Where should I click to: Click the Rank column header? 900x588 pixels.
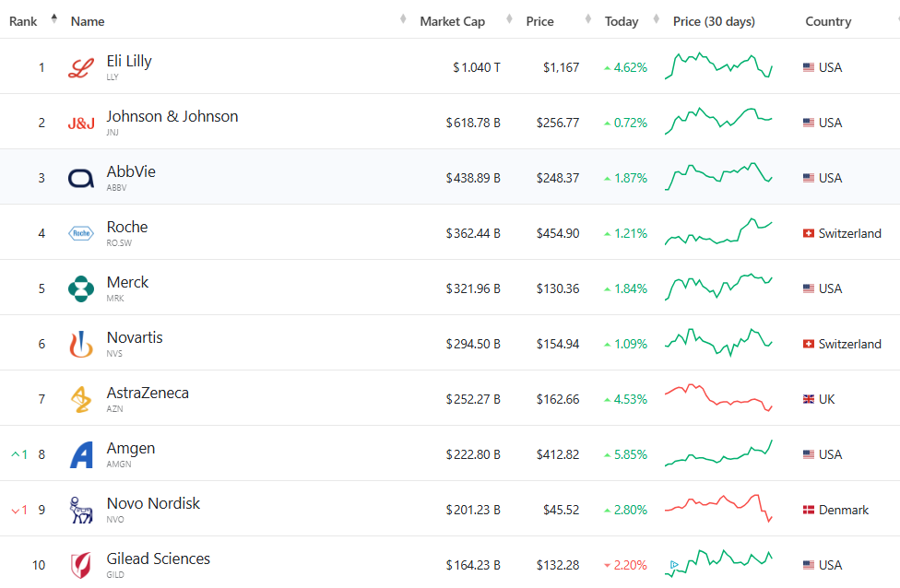pos(23,22)
